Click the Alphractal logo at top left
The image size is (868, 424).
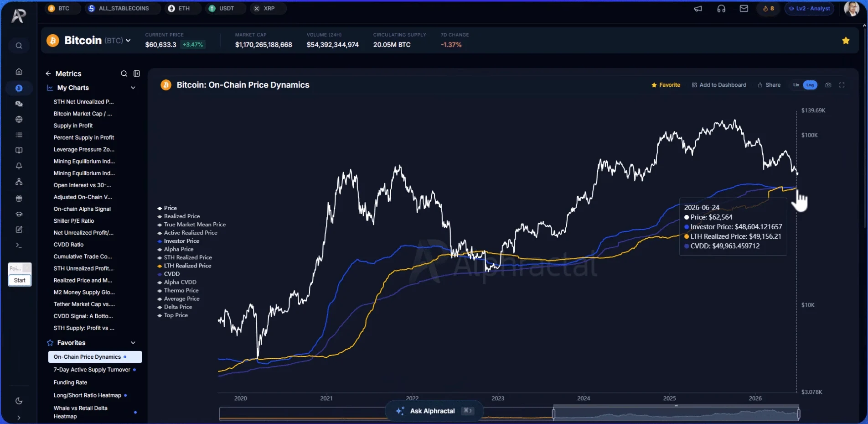click(x=19, y=16)
